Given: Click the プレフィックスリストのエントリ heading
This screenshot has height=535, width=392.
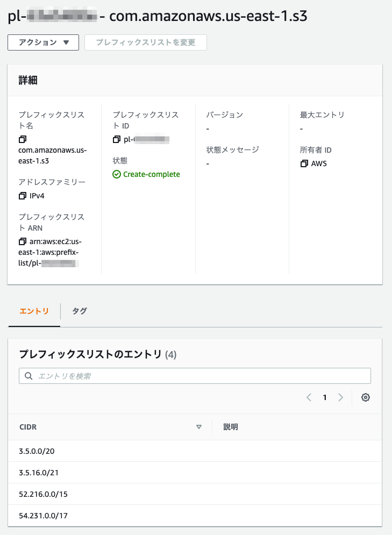Looking at the screenshot, I should point(90,354).
